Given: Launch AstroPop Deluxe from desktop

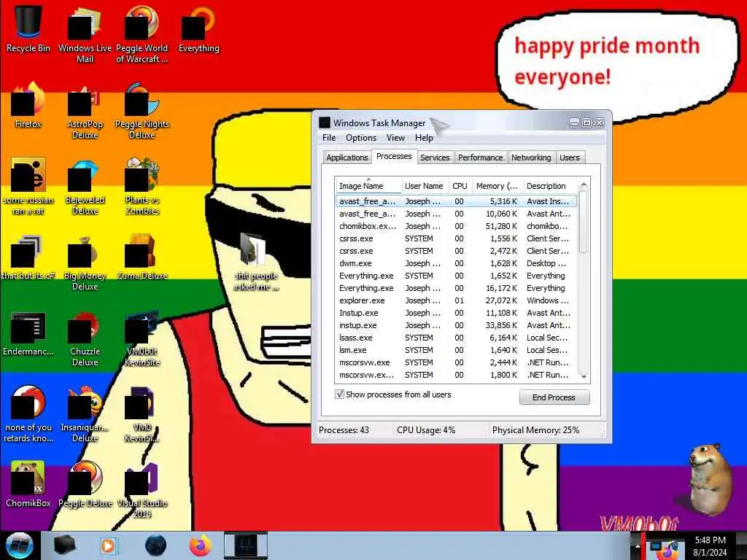Looking at the screenshot, I should (x=85, y=111).
